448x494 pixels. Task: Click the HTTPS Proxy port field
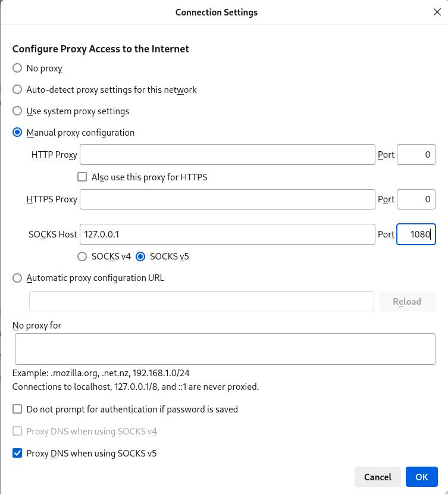[x=416, y=199]
